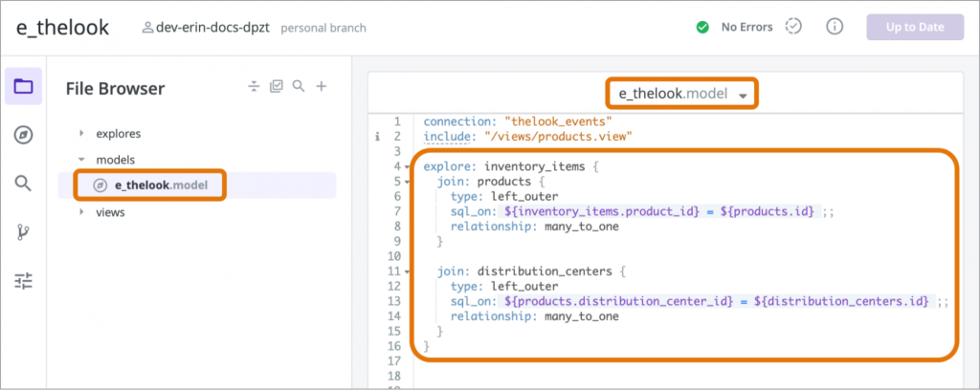The width and height of the screenshot is (980, 390).
Task: Fold the distribution_centers join at line 11
Action: click(x=409, y=272)
